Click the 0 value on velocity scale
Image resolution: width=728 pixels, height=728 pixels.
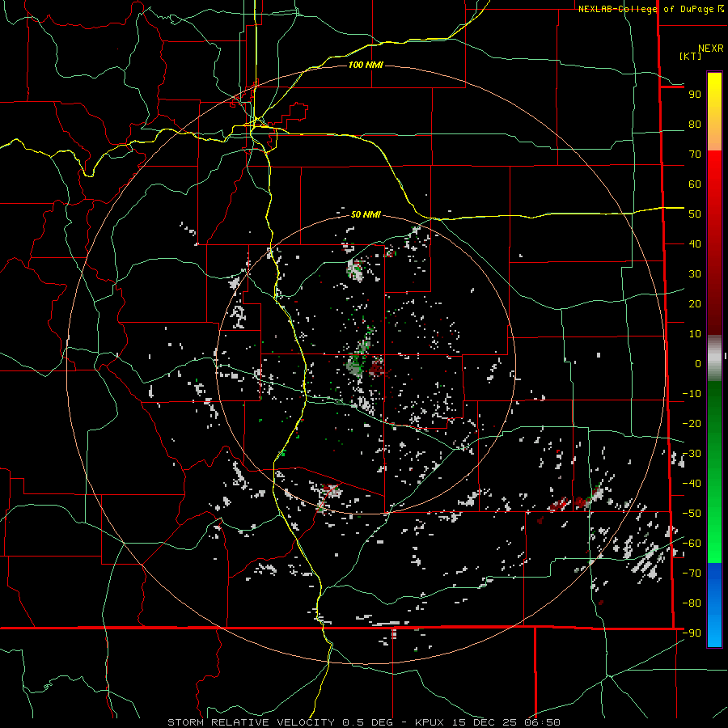[x=698, y=364]
